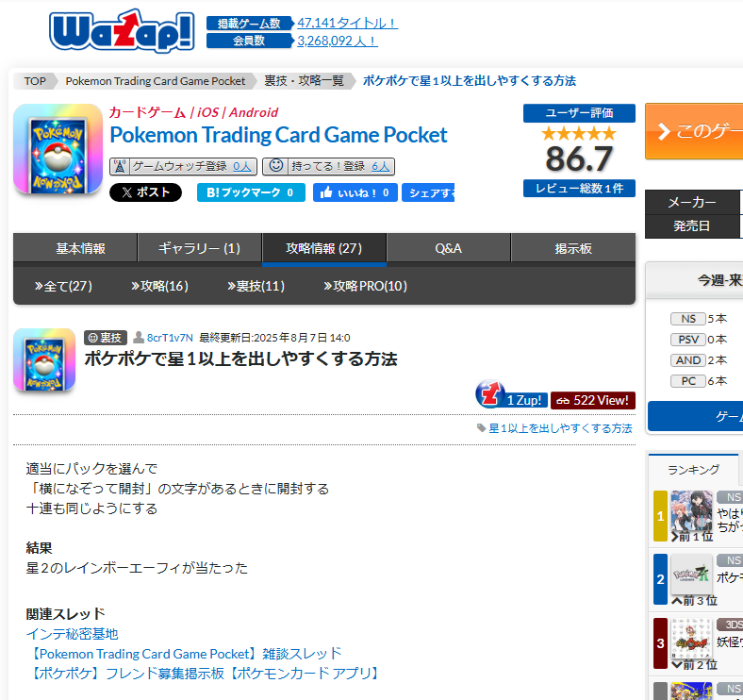Click the 522 View! badge
743x700 pixels.
[593, 400]
